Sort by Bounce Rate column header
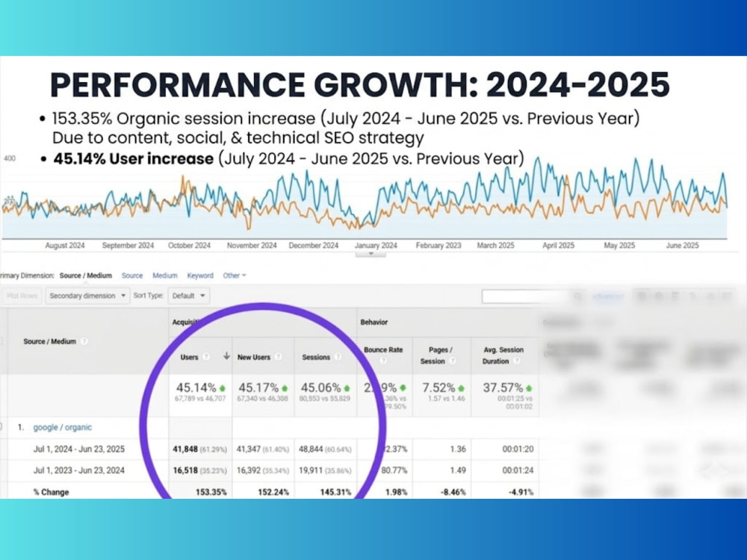The height and width of the screenshot is (560, 747). click(x=383, y=349)
